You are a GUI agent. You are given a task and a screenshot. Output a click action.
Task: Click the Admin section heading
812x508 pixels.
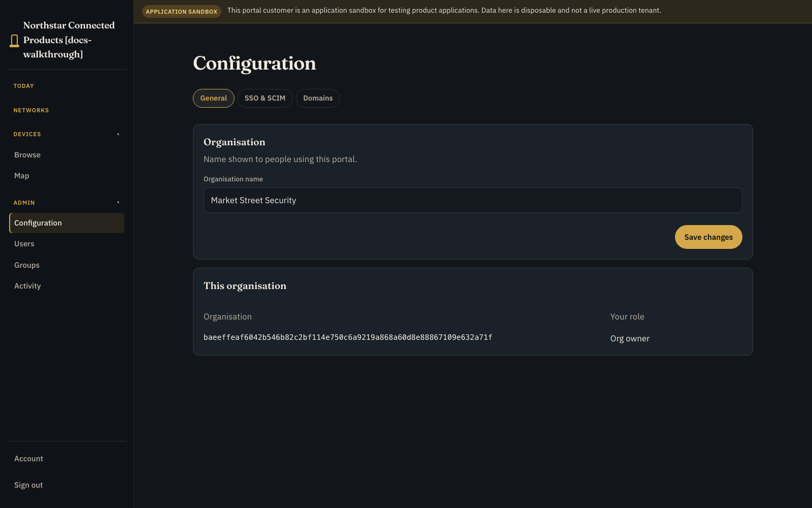[24, 203]
